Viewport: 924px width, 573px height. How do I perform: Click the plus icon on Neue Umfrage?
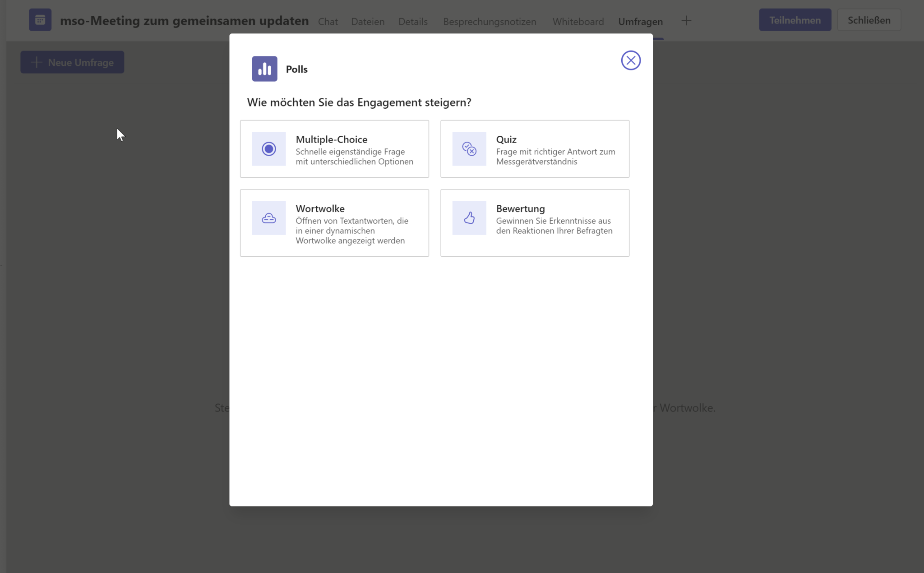(37, 62)
